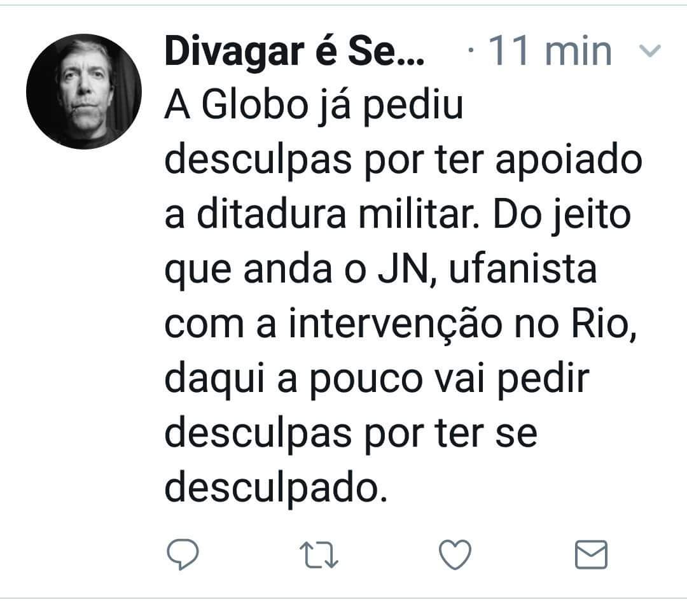Click the abbreviation JN in the tweet text
The height and width of the screenshot is (616, 687).
[x=406, y=269]
